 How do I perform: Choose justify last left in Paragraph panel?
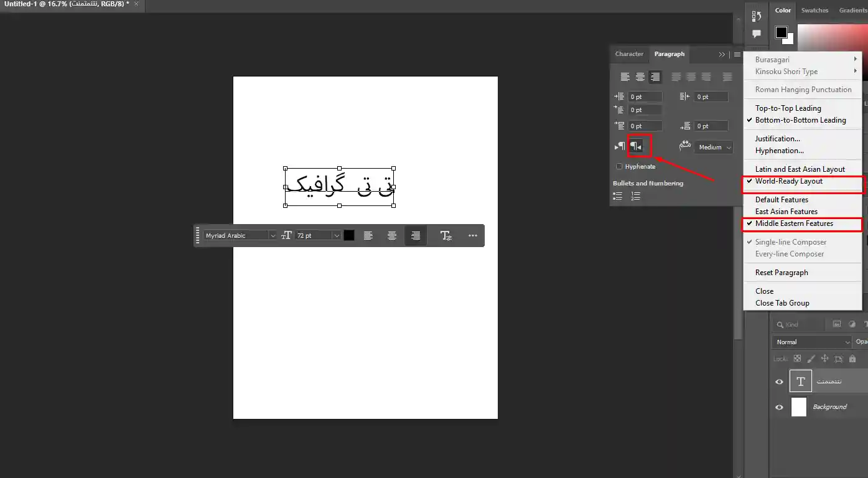pos(676,77)
